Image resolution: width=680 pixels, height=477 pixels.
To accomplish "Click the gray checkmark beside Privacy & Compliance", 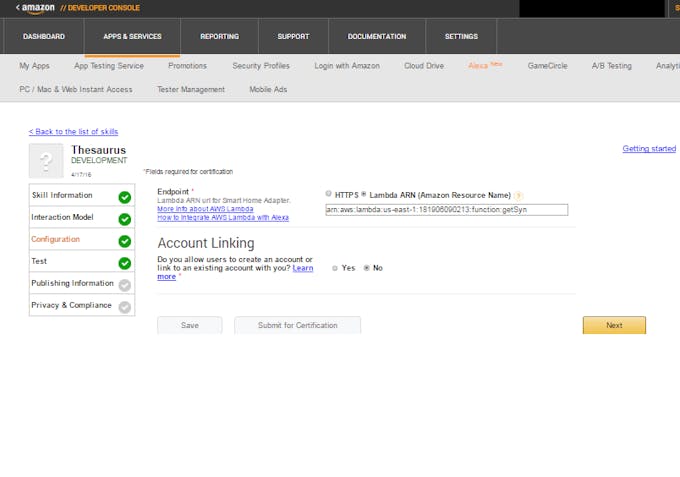I will point(125,307).
